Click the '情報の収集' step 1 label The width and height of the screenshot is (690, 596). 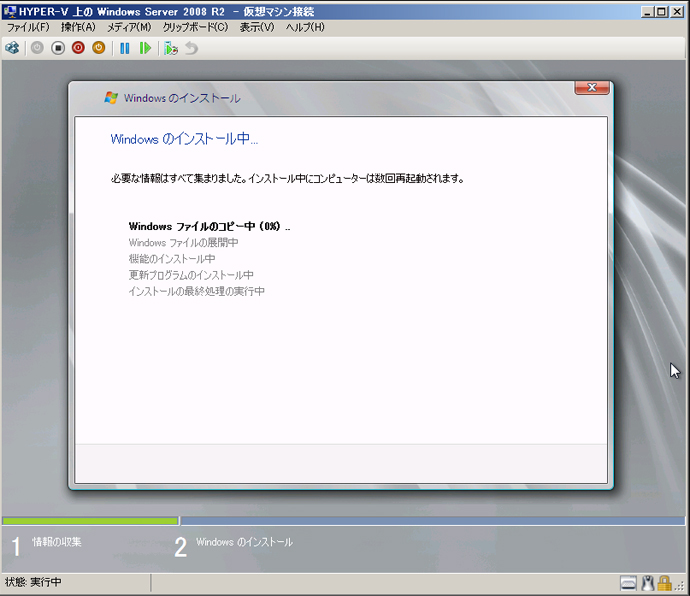(56, 542)
